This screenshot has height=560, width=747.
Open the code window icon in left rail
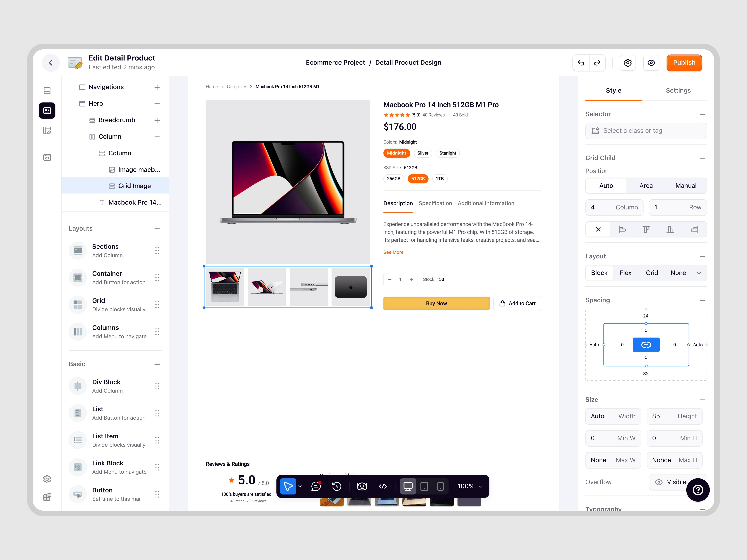(47, 158)
